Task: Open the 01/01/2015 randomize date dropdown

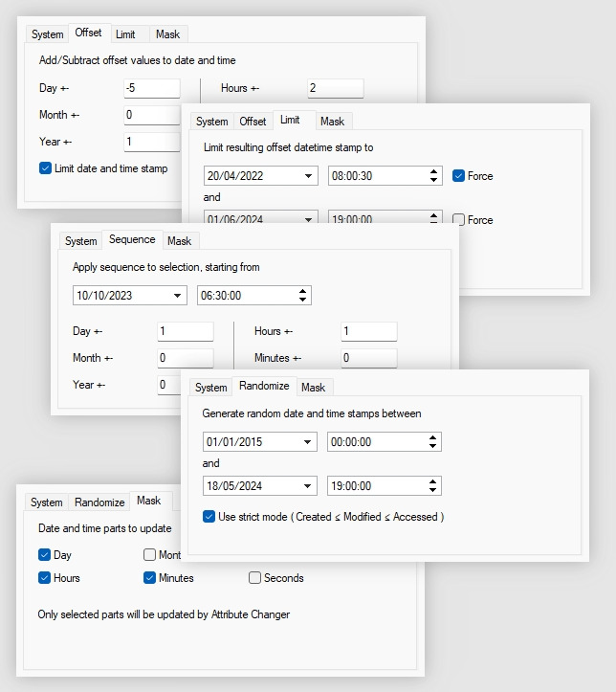Action: pyautogui.click(x=307, y=442)
